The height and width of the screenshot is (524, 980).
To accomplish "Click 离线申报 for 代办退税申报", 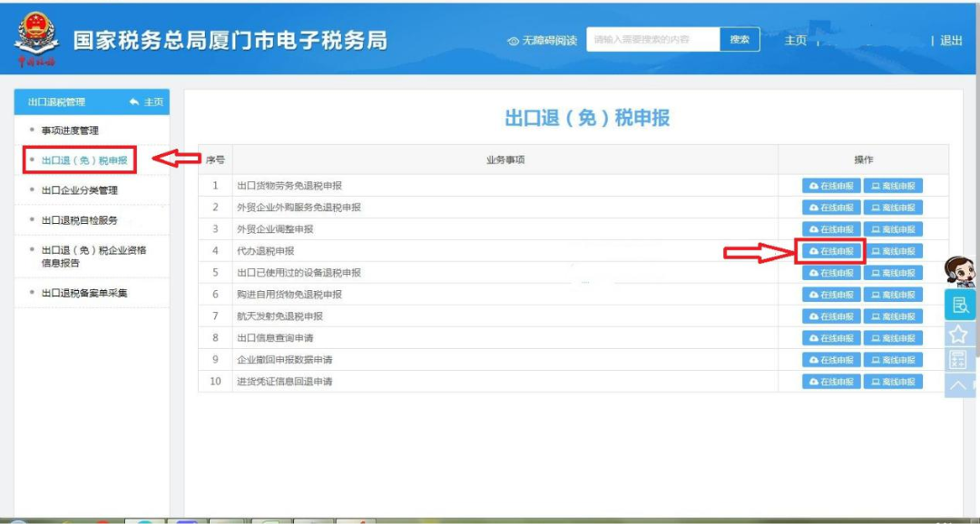I will click(x=893, y=251).
